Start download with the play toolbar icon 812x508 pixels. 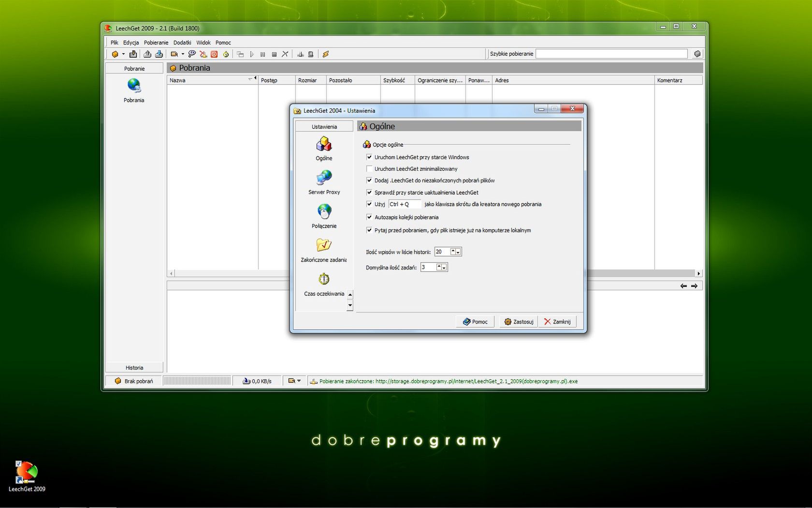click(x=252, y=54)
